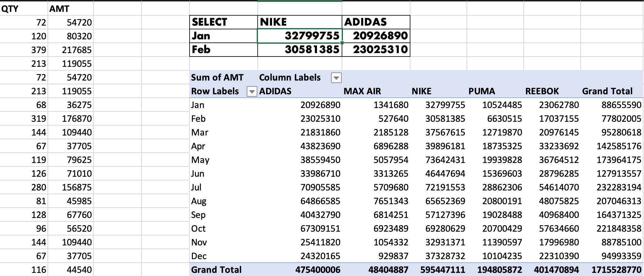Select the Grand Total column header
The image size is (644, 276).
point(612,91)
